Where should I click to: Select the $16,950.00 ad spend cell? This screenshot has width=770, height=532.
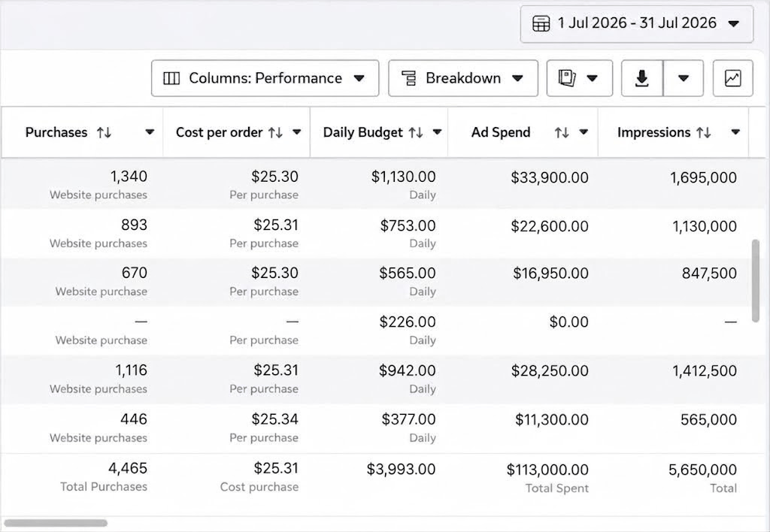(x=550, y=274)
